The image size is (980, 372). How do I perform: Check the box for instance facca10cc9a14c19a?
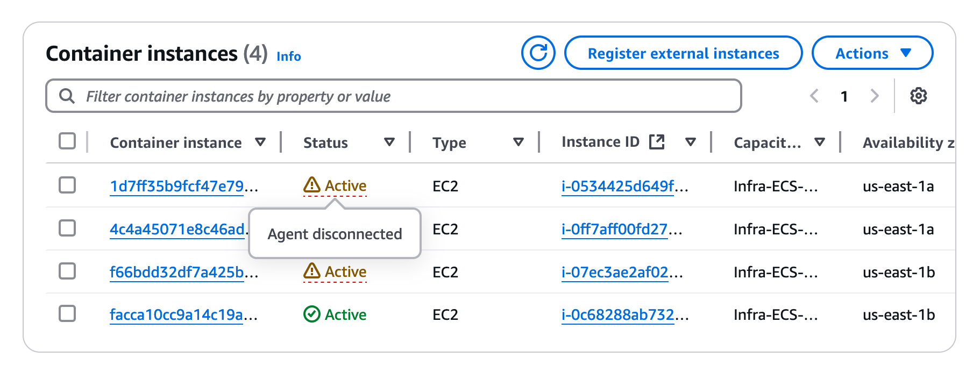coord(67,313)
